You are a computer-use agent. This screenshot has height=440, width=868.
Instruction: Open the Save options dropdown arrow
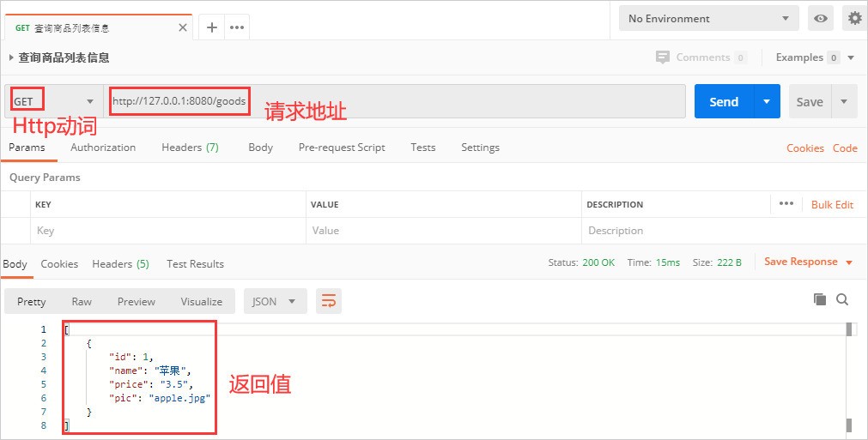[844, 102]
